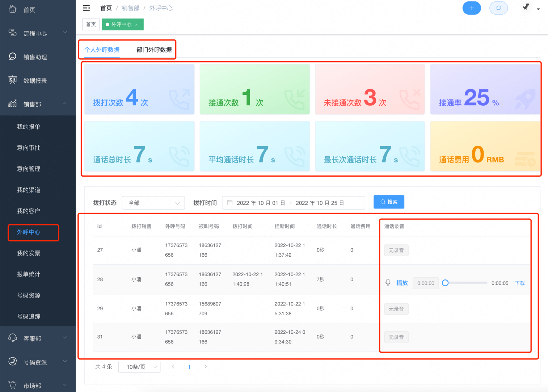Viewport: 548px width, 392px height.
Task: Play the recording with 播放 button
Action: tap(402, 283)
